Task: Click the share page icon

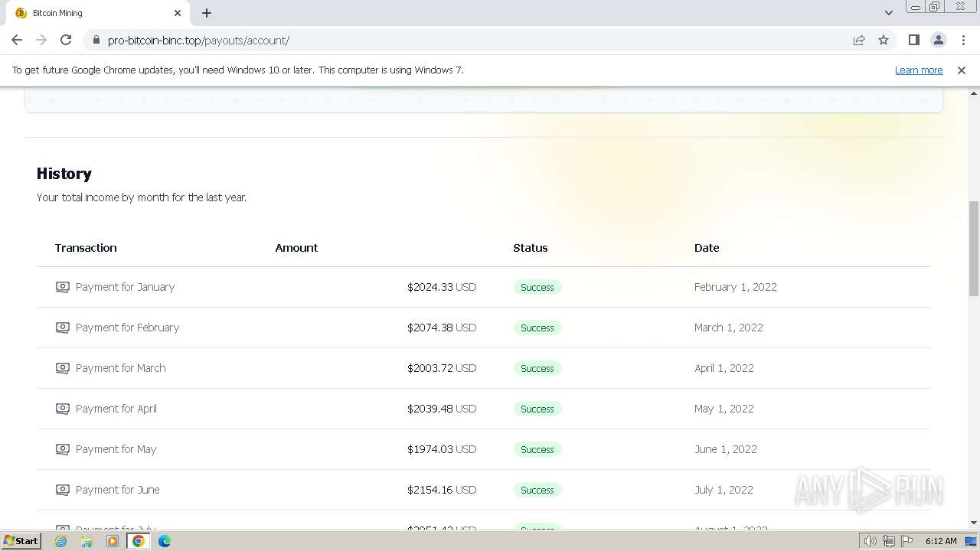Action: [859, 41]
